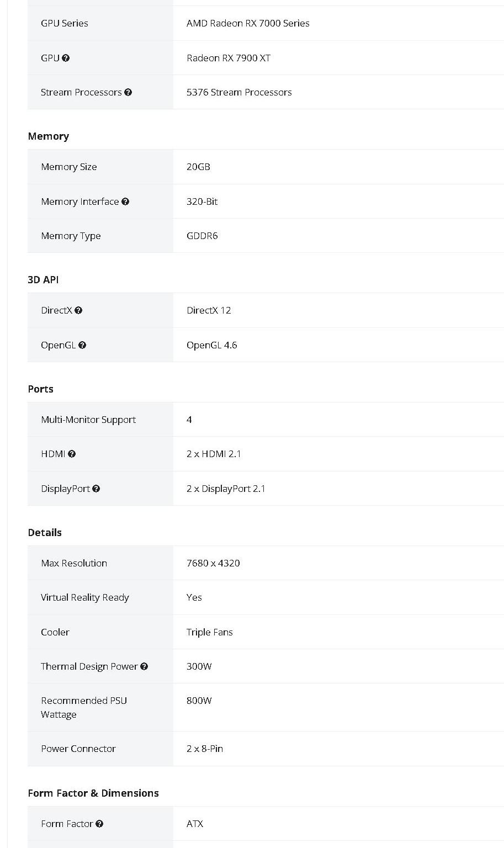Select the Triple Fans cooler value
This screenshot has width=504, height=848.
pos(210,632)
